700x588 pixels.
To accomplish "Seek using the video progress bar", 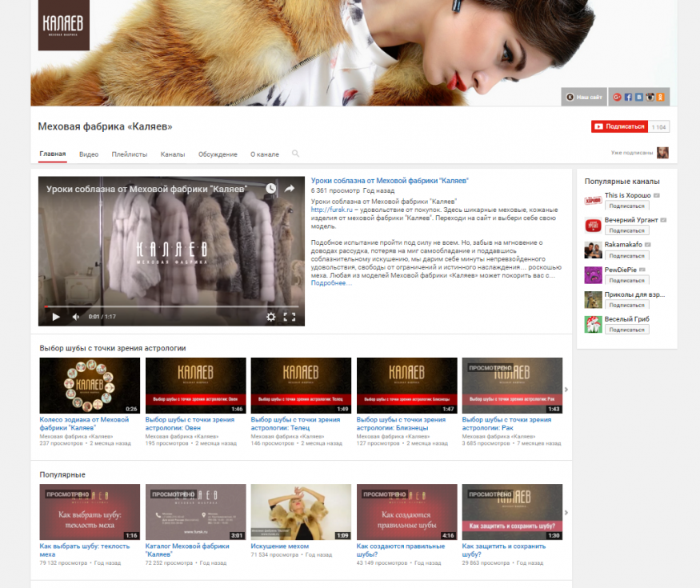I will (x=171, y=306).
